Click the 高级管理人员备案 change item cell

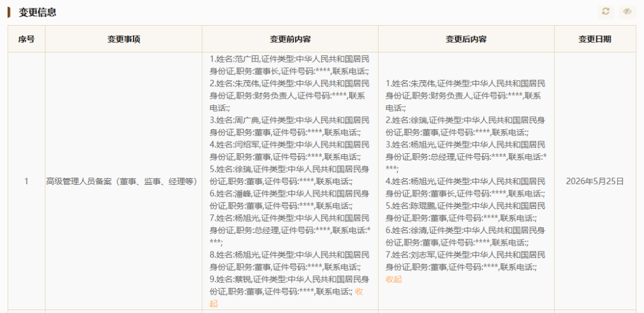click(122, 181)
